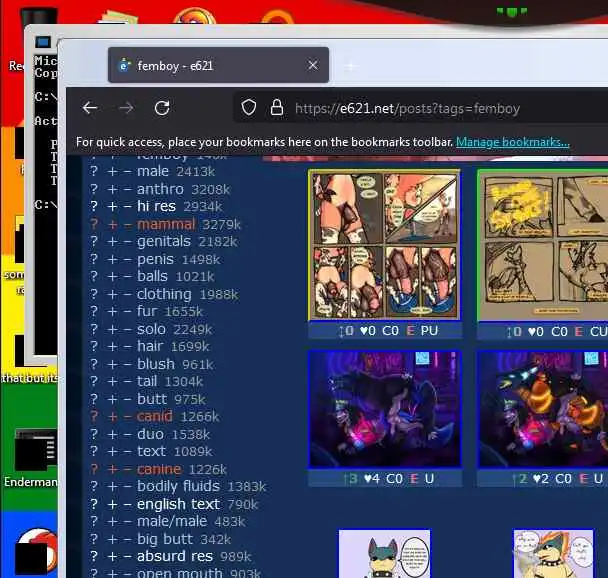Add the bodily fluids tag with its plus

click(112, 487)
